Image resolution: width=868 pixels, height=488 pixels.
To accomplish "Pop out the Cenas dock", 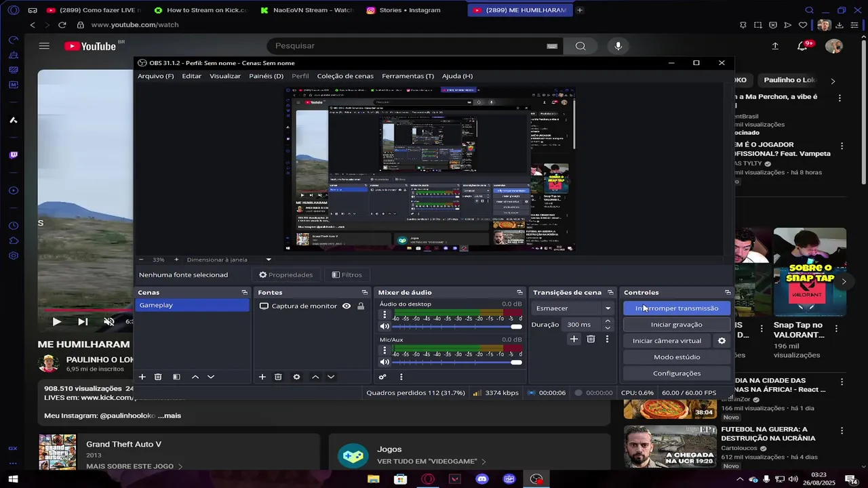I will click(244, 293).
